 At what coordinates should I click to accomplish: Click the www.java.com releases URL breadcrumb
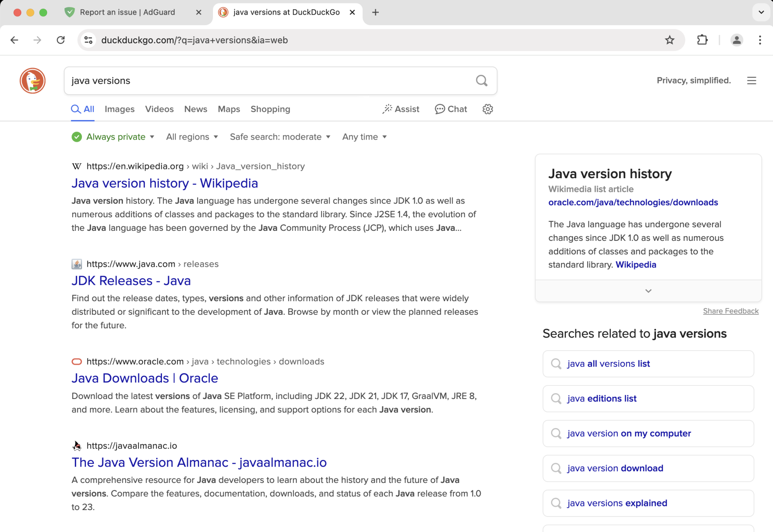point(152,264)
